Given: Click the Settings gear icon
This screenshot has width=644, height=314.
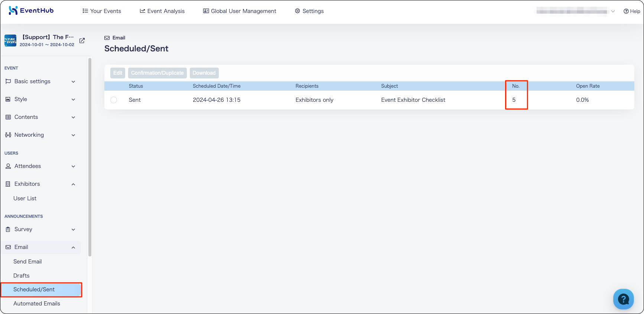Looking at the screenshot, I should [297, 11].
